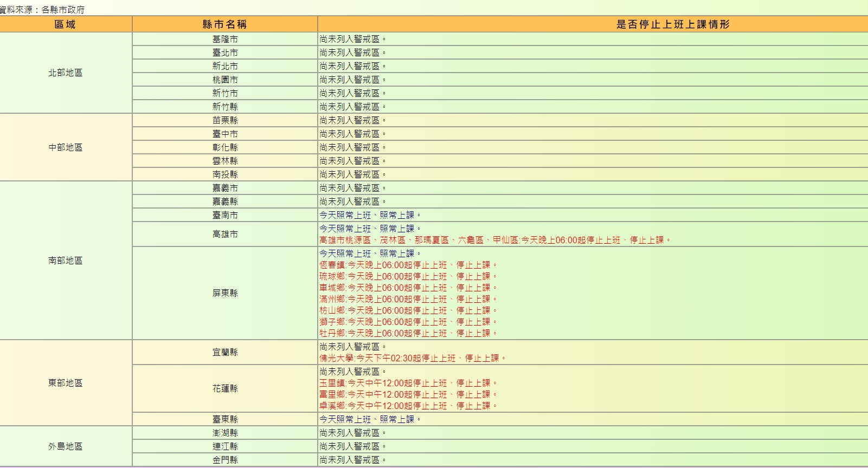868x468 pixels.
Task: Click the 臺南市 city name
Action: (x=225, y=215)
